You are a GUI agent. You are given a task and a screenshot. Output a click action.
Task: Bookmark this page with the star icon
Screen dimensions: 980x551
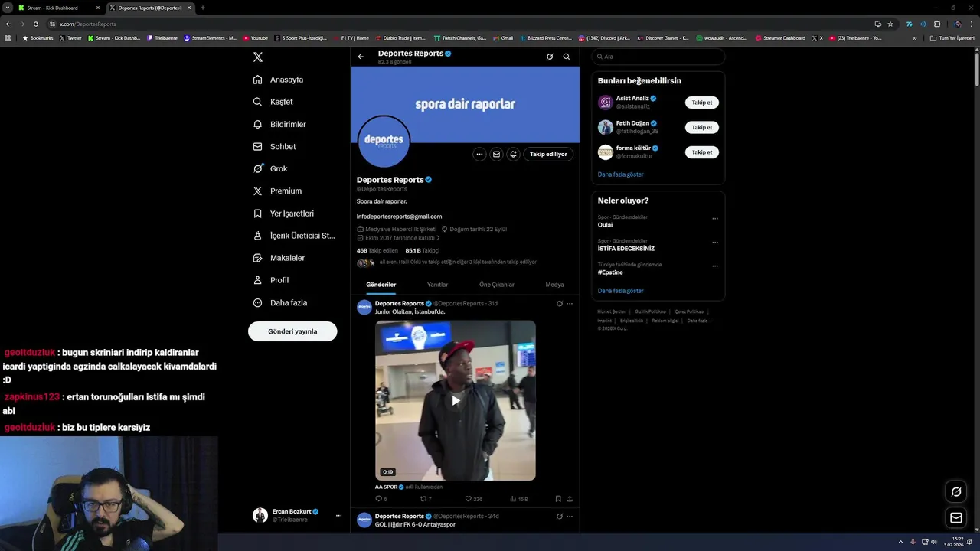(890, 24)
